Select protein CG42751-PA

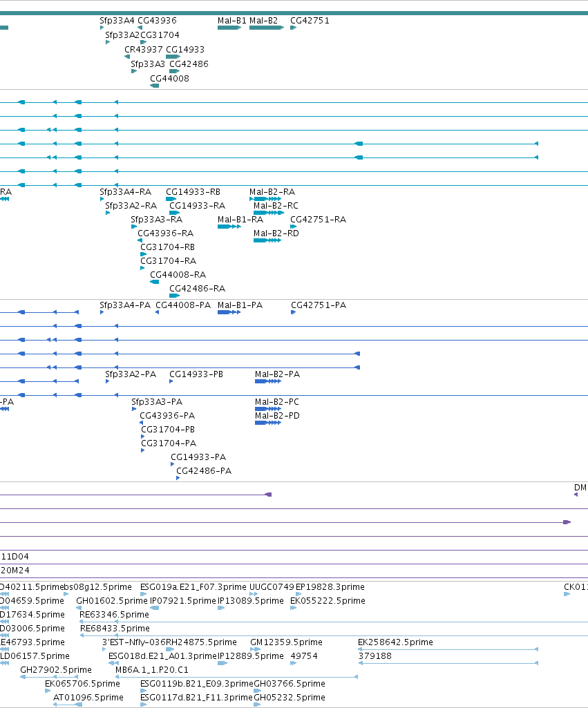[x=319, y=306]
